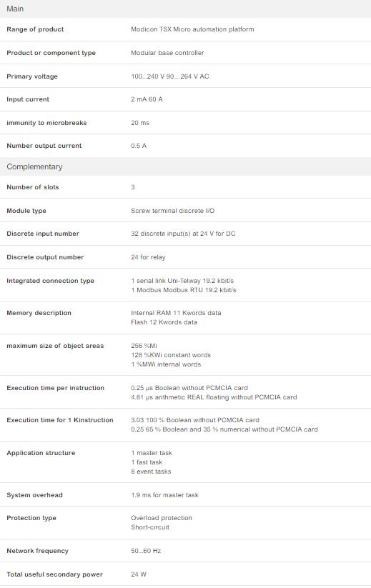Click the Application structure label
371x588 pixels.
[x=41, y=453]
